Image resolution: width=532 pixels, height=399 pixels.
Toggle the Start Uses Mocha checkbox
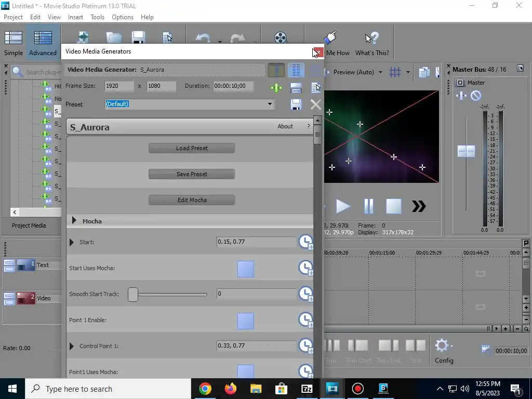[246, 269]
